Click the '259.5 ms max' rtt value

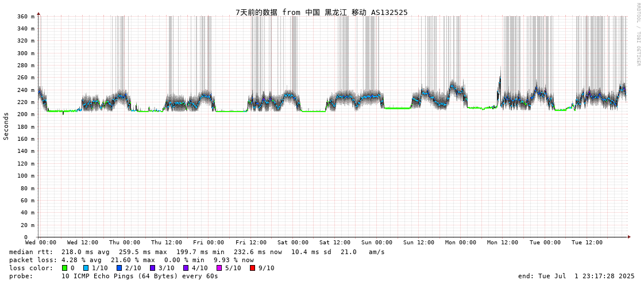[x=143, y=252]
